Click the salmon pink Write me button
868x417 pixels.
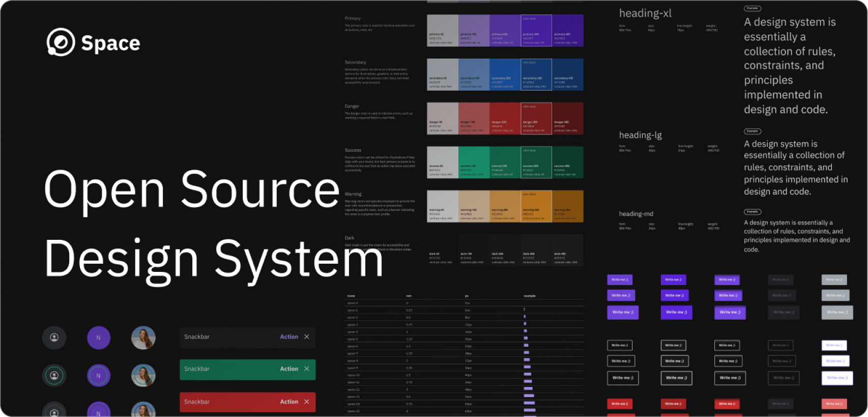point(834,404)
